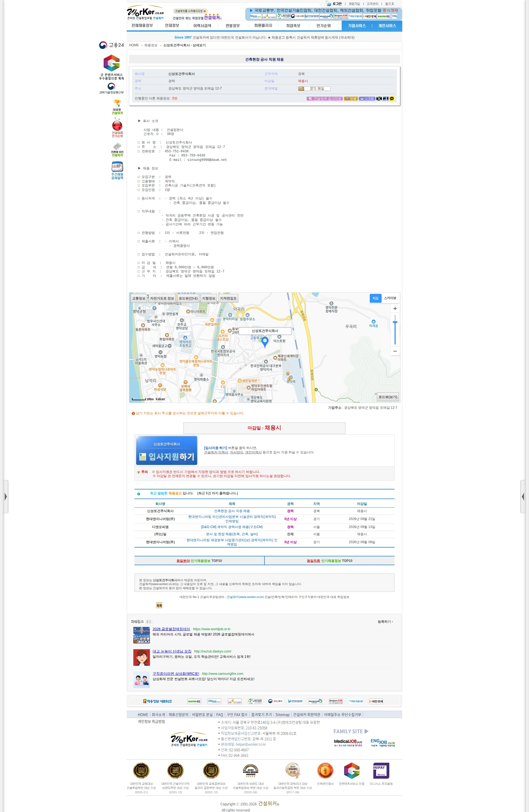The width and height of the screenshot is (529, 812).
Task: Toggle 자전거도로 정보 on the map
Action: [x=162, y=298]
